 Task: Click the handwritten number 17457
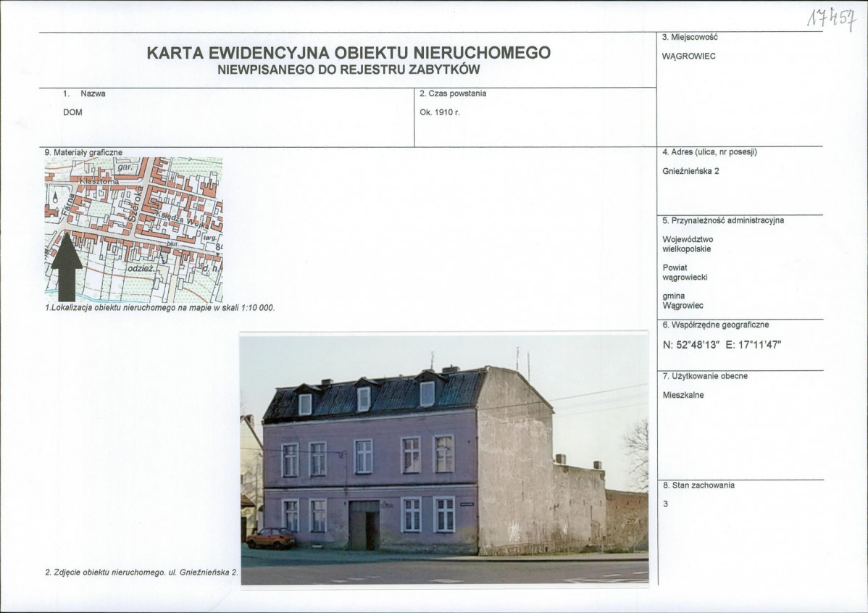click(x=832, y=19)
